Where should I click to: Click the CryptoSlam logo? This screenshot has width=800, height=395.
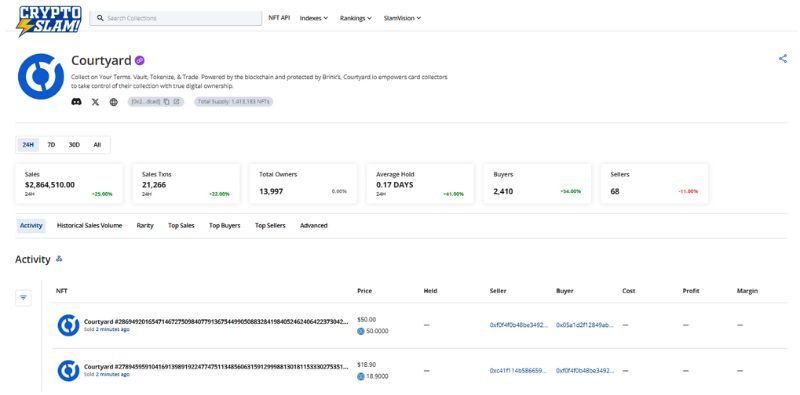pos(49,21)
